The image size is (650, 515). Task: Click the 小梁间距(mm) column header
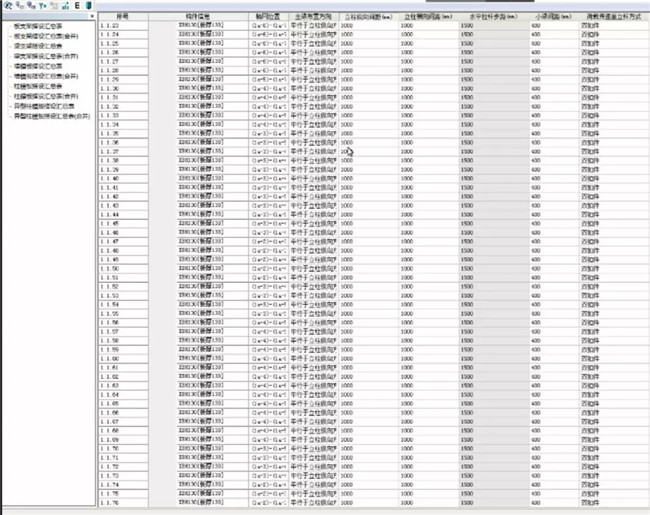pos(553,17)
